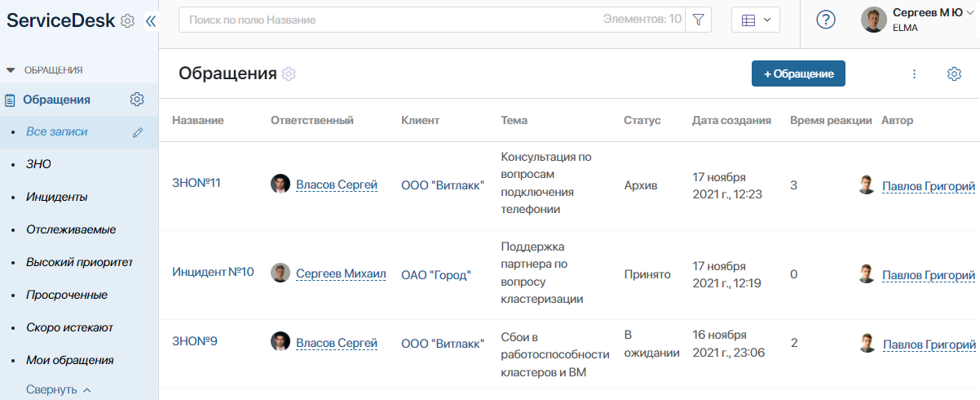980x400 pixels.
Task: Select the Высокий приоритет filter
Action: pyautogui.click(x=79, y=262)
